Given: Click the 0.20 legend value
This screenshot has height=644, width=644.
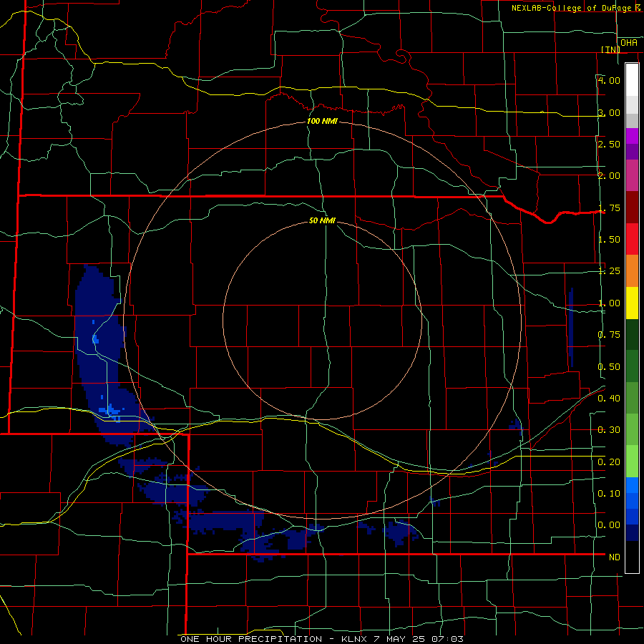Looking at the screenshot, I should click(609, 462).
